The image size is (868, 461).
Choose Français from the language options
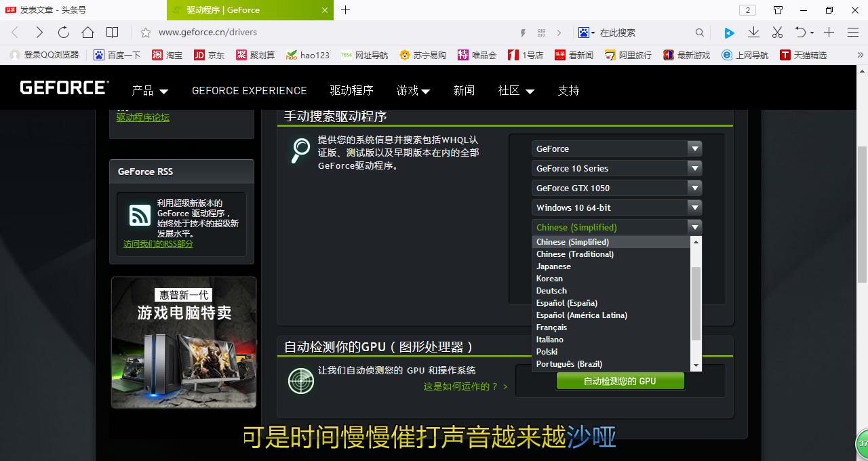[x=551, y=327]
